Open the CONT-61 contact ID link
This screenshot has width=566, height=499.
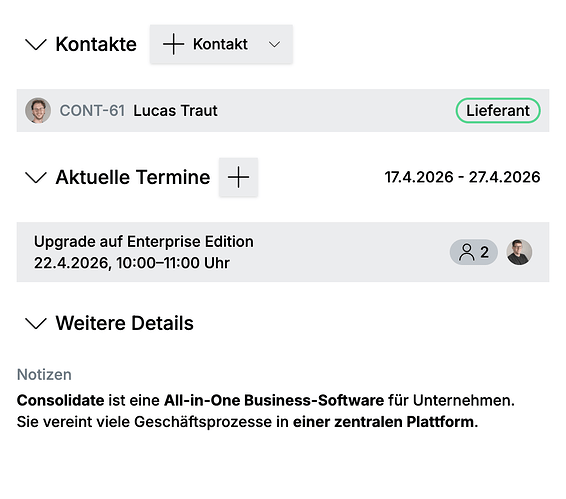(x=92, y=110)
